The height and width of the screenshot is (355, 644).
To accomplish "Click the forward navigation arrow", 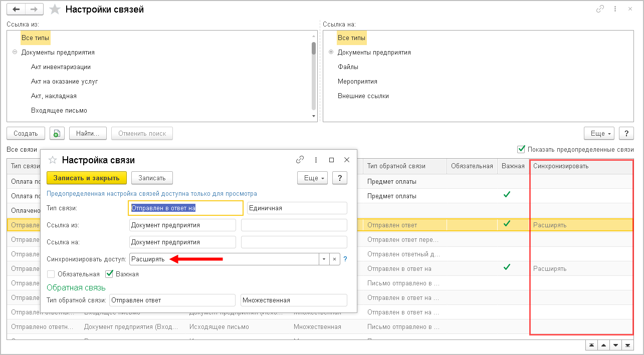I will tap(34, 10).
